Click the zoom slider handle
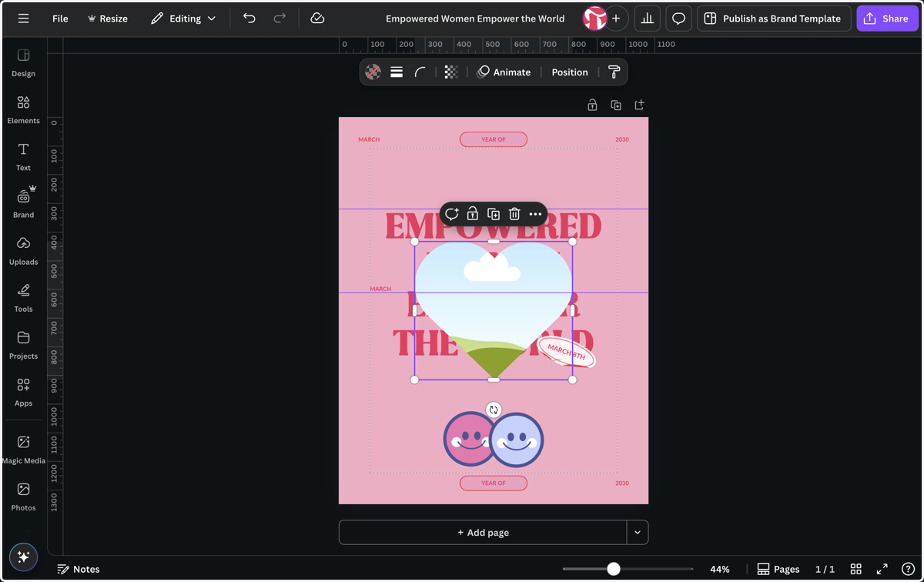Image resolution: width=924 pixels, height=582 pixels. tap(614, 569)
